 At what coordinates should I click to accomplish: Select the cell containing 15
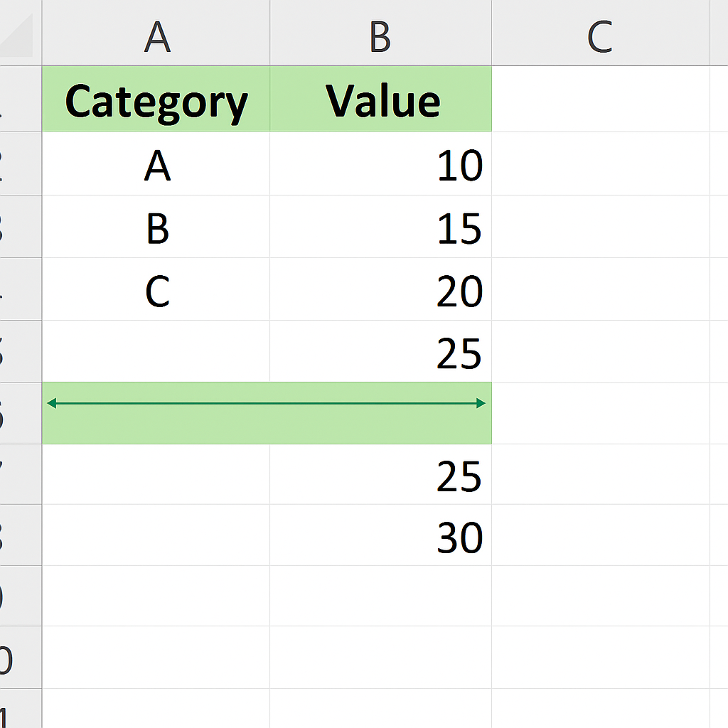pos(381,227)
